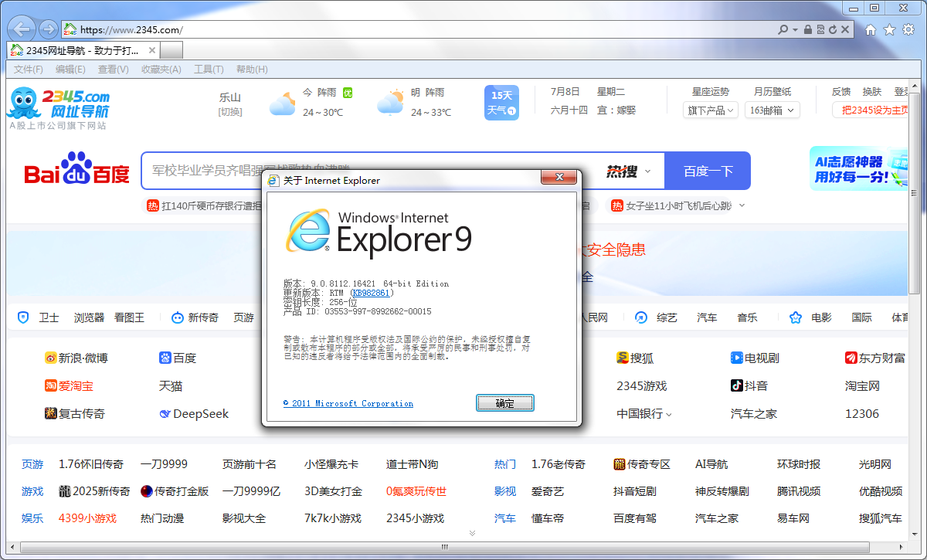Click into the Baidu search input box
The height and width of the screenshot is (560, 927).
pos(371,171)
